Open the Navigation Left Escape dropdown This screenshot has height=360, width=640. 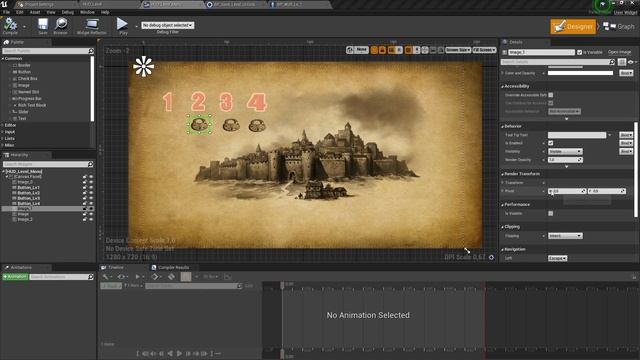click(558, 258)
